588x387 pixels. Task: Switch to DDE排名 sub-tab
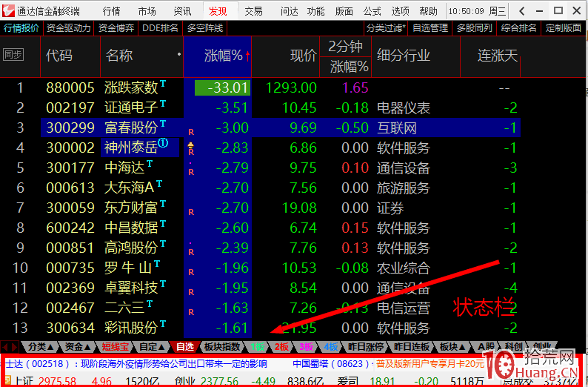[160, 28]
